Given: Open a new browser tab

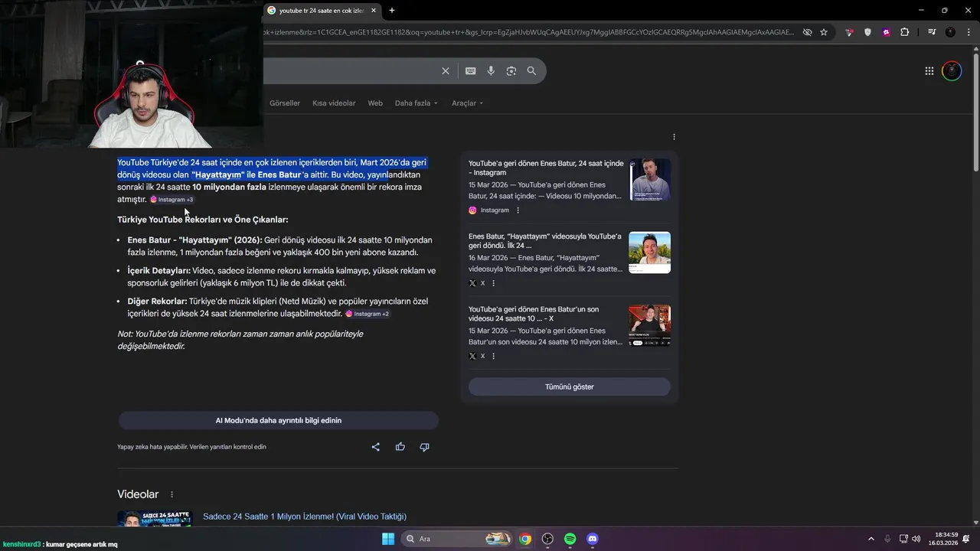Looking at the screenshot, I should [x=392, y=11].
